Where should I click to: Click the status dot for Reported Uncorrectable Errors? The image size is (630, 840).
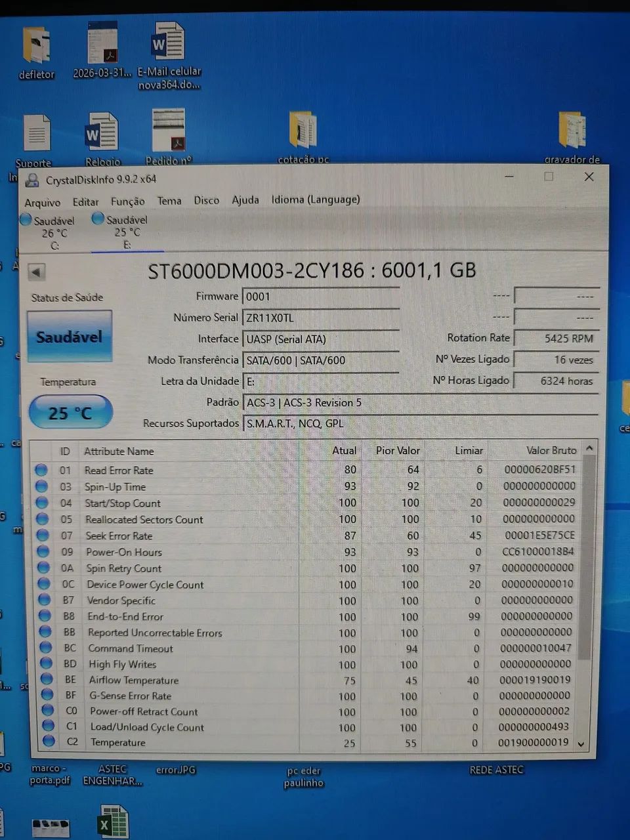pyautogui.click(x=45, y=631)
